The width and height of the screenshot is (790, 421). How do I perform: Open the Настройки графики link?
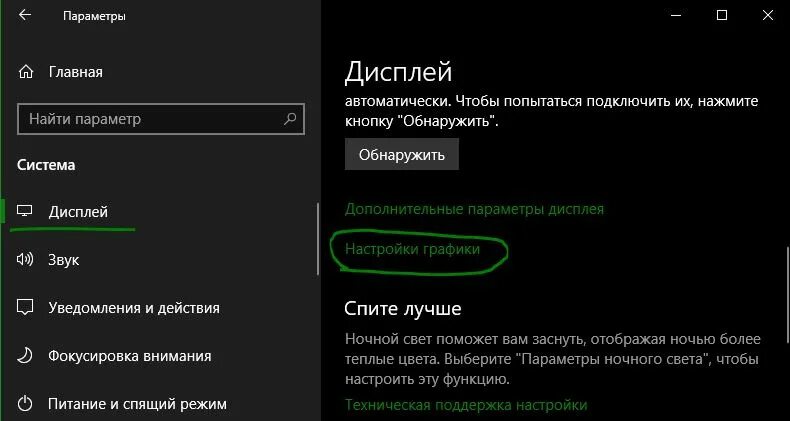pos(412,249)
